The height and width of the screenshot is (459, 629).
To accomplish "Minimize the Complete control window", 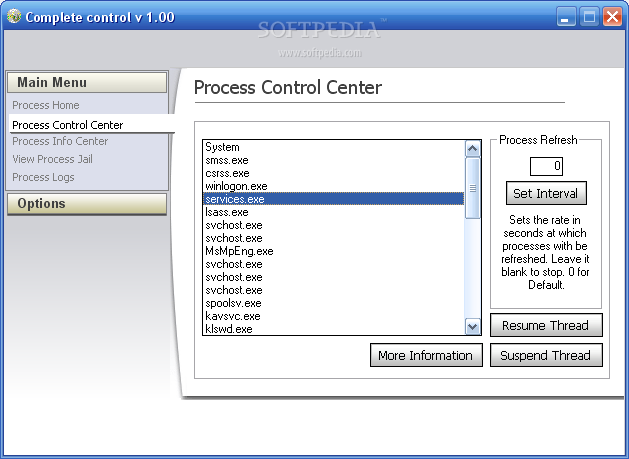I will point(566,17).
